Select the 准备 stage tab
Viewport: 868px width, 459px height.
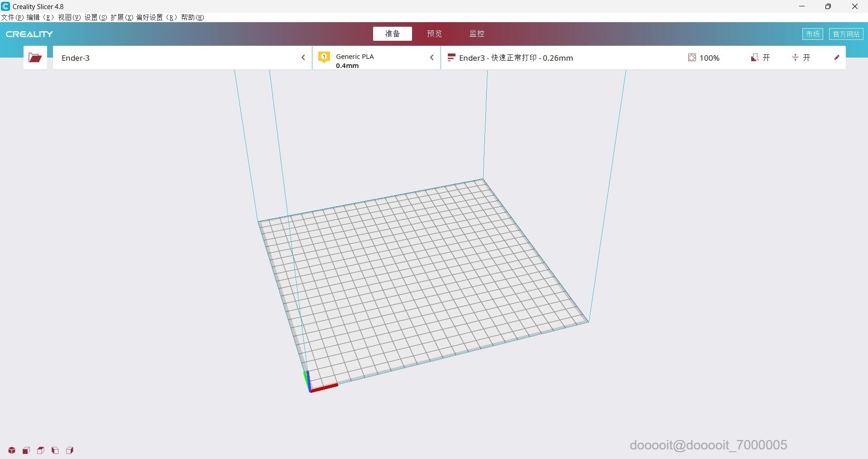coord(393,34)
